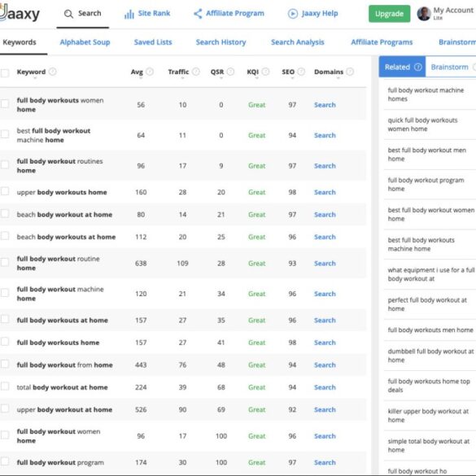Click the Avg column help icon

click(x=150, y=72)
